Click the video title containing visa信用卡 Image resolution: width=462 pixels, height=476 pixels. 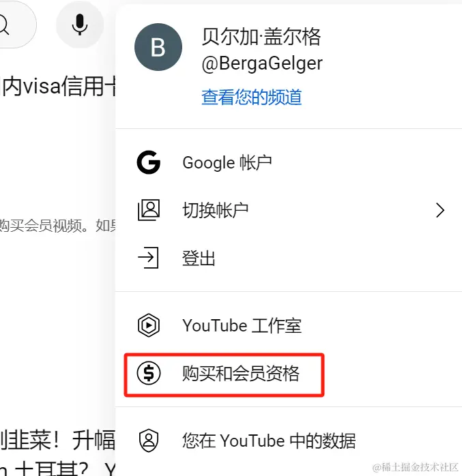tap(58, 87)
